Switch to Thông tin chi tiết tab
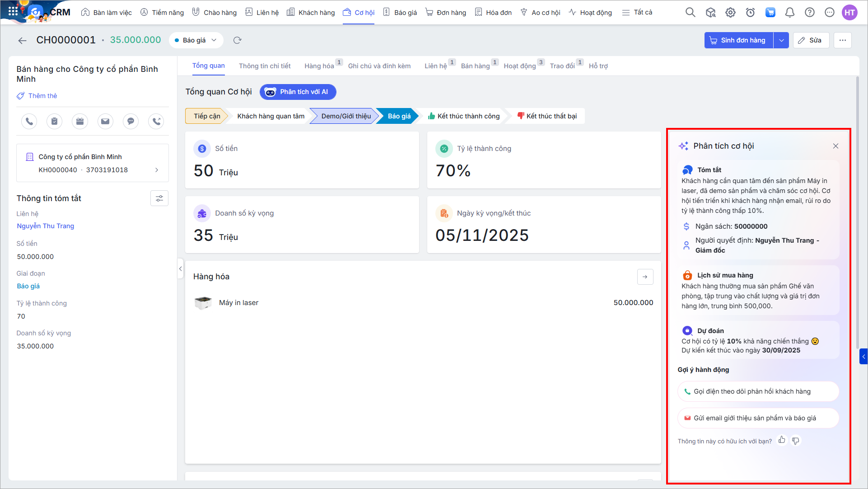Image resolution: width=868 pixels, height=489 pixels. pyautogui.click(x=265, y=66)
